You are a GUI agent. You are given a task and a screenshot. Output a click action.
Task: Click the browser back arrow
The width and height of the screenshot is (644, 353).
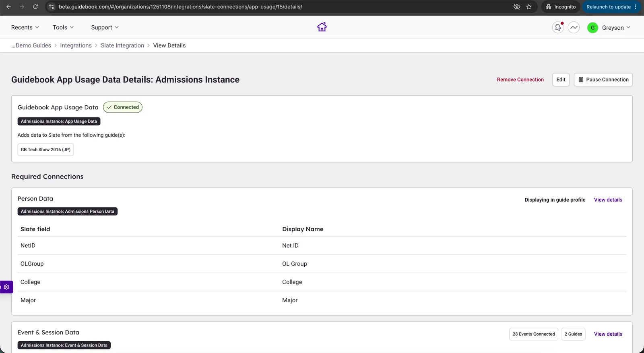[8, 7]
